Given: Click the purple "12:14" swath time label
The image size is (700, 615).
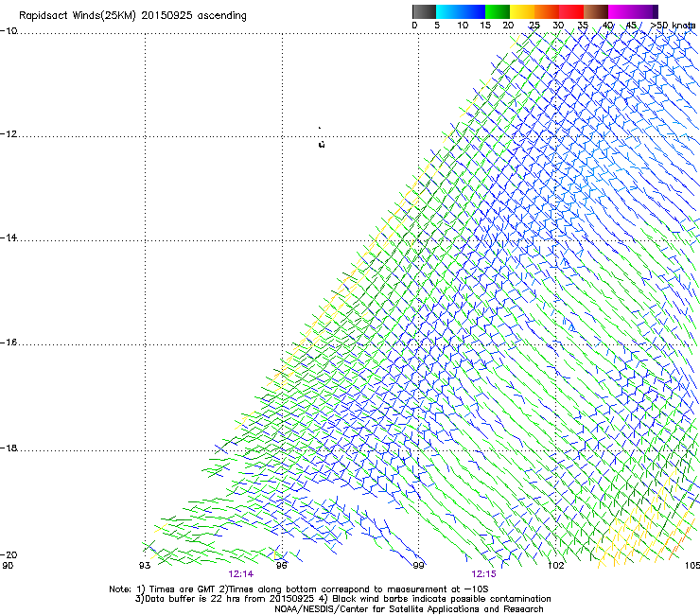Looking at the screenshot, I should [x=240, y=574].
